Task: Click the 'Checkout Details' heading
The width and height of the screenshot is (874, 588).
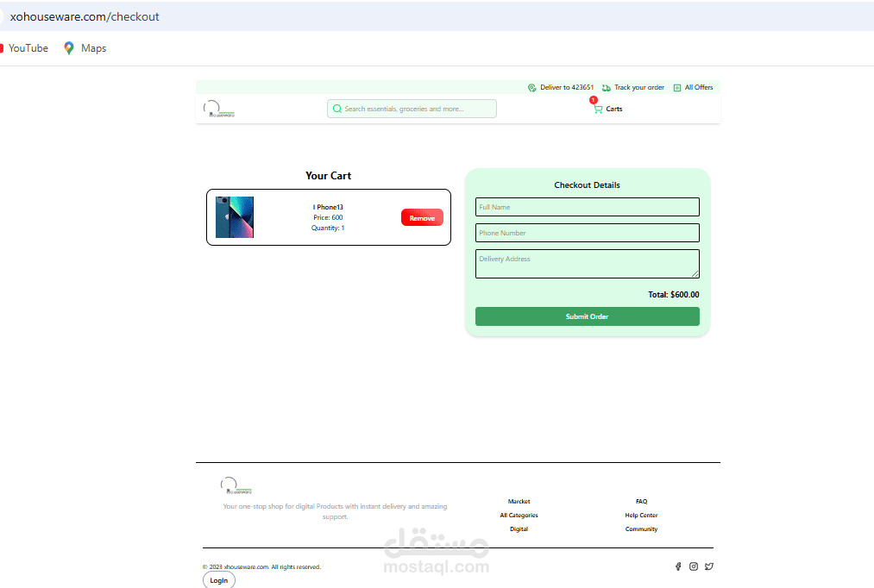Action: click(x=587, y=185)
